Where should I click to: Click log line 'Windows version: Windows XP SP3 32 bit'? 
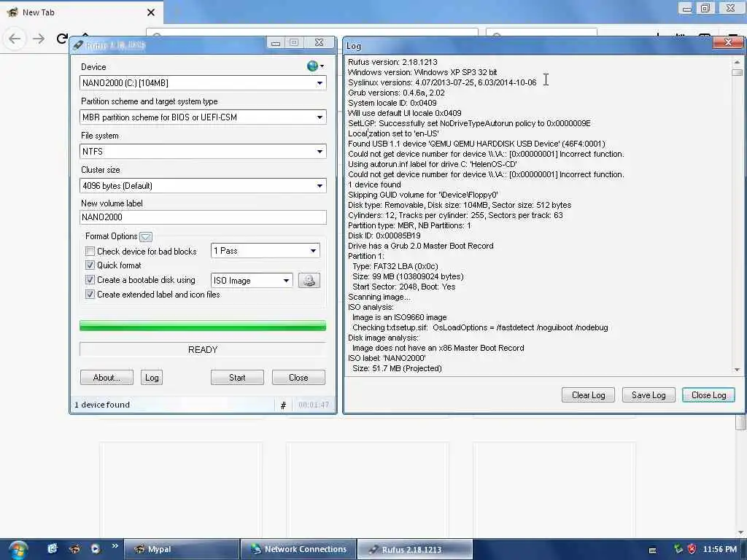422,72
